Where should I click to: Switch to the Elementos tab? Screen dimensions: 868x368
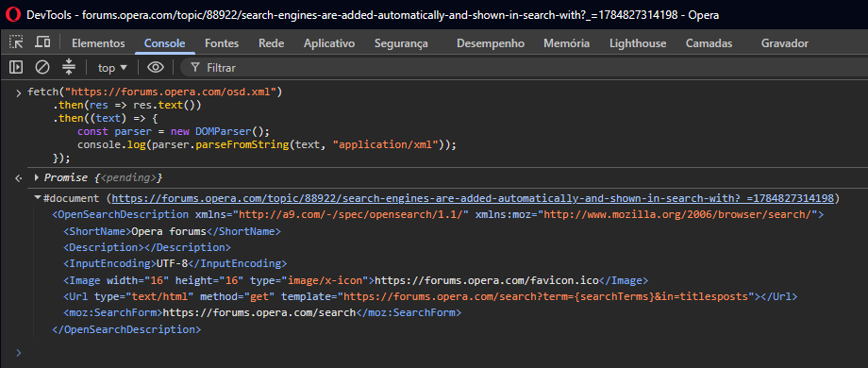point(98,43)
